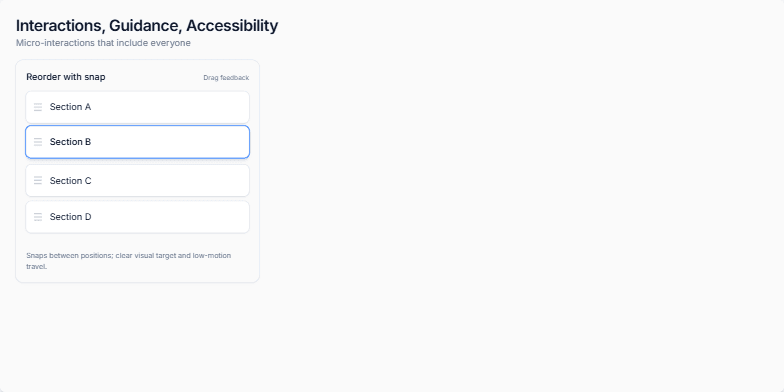Grab the Section B drag handle icon
784x392 pixels.
pos(38,142)
